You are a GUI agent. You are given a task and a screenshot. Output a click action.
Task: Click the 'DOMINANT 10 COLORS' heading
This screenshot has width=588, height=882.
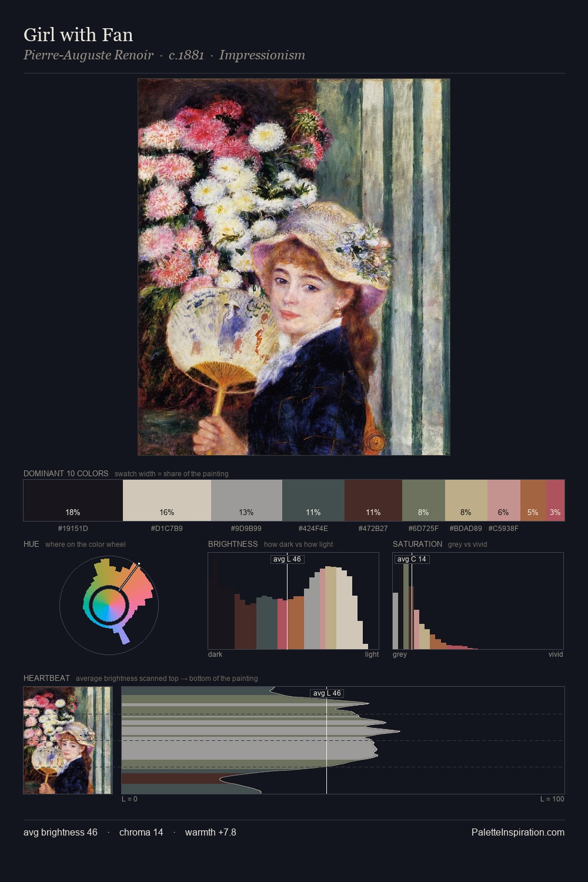coord(66,473)
